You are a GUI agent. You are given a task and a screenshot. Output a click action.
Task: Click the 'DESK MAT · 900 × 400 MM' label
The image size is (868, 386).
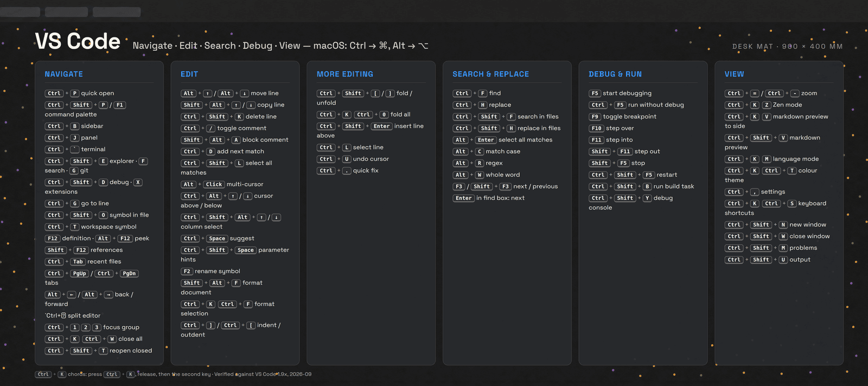(x=787, y=47)
